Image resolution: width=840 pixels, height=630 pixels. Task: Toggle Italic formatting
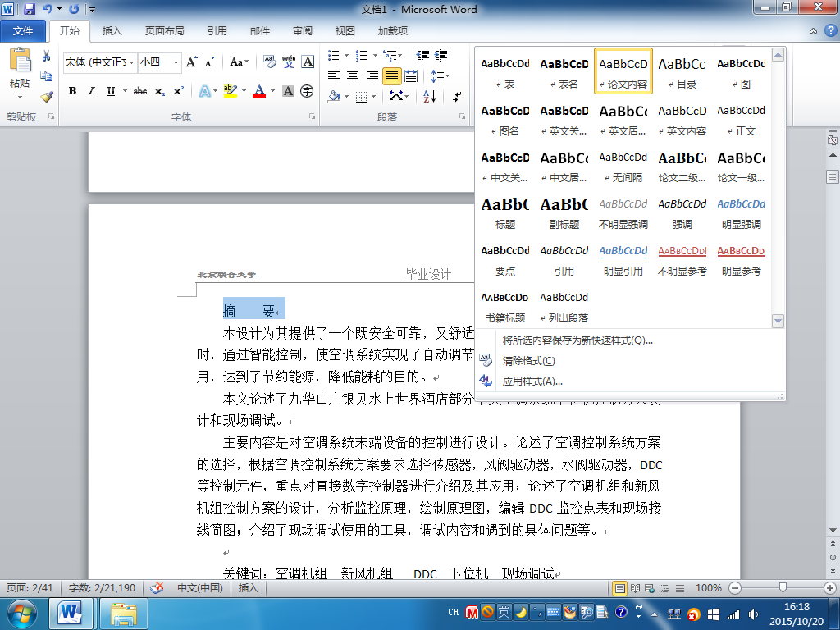pyautogui.click(x=92, y=91)
